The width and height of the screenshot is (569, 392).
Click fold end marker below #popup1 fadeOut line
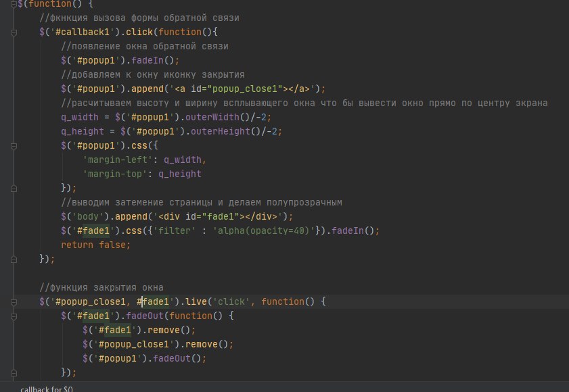pos(14,373)
